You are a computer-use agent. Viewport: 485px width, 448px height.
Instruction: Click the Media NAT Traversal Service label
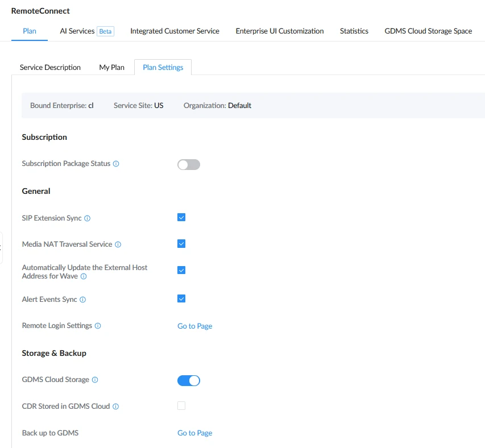67,244
